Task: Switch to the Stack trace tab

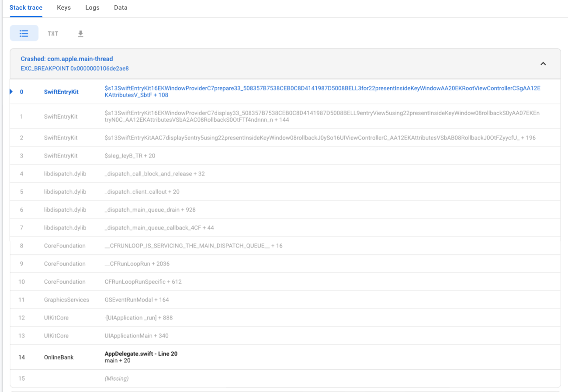Action: pyautogui.click(x=26, y=8)
